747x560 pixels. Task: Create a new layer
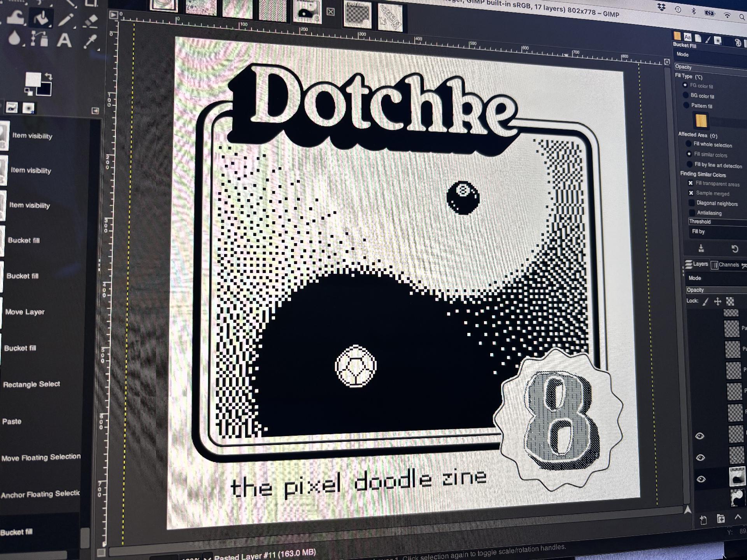[x=703, y=520]
